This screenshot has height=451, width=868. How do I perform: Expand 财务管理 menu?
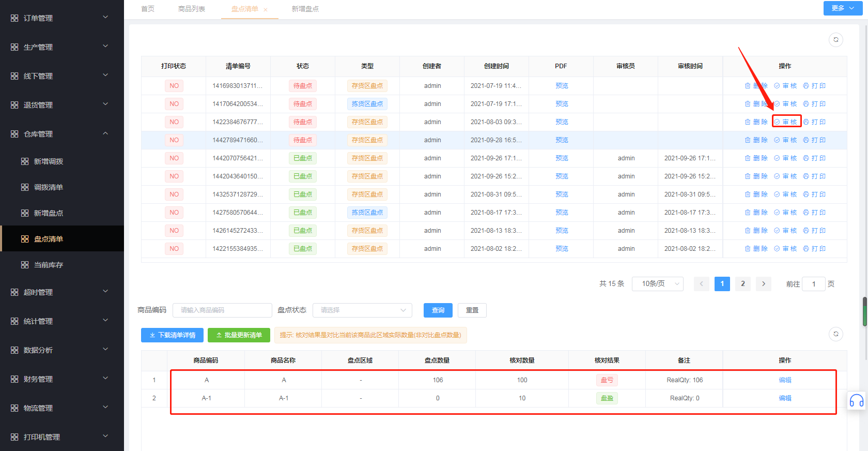62,379
